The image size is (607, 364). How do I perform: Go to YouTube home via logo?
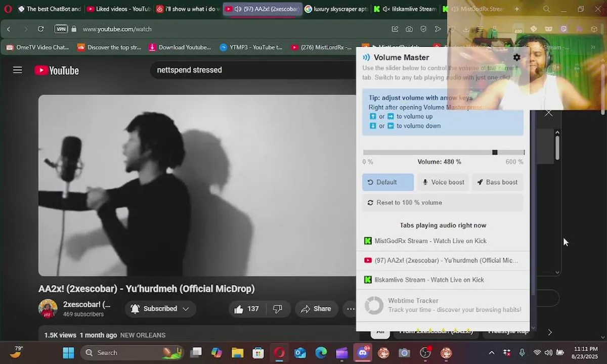57,70
